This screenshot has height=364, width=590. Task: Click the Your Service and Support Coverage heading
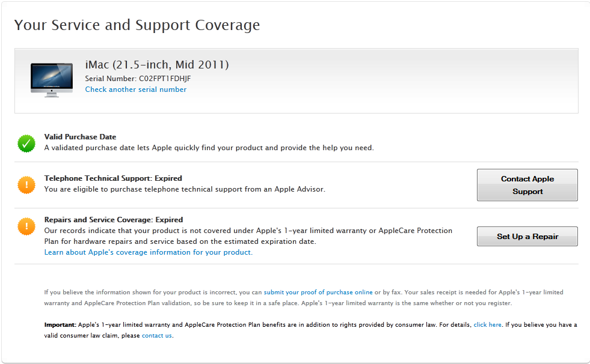coord(137,25)
